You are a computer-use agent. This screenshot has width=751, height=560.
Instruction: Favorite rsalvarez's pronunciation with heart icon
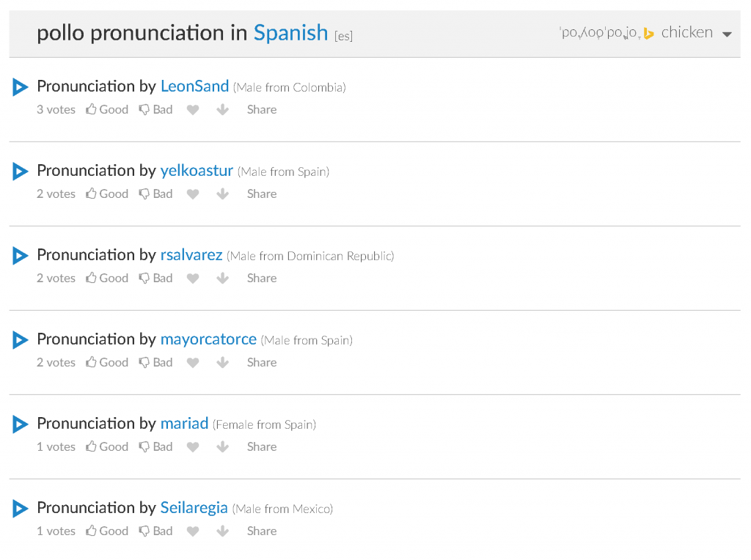pyautogui.click(x=193, y=279)
